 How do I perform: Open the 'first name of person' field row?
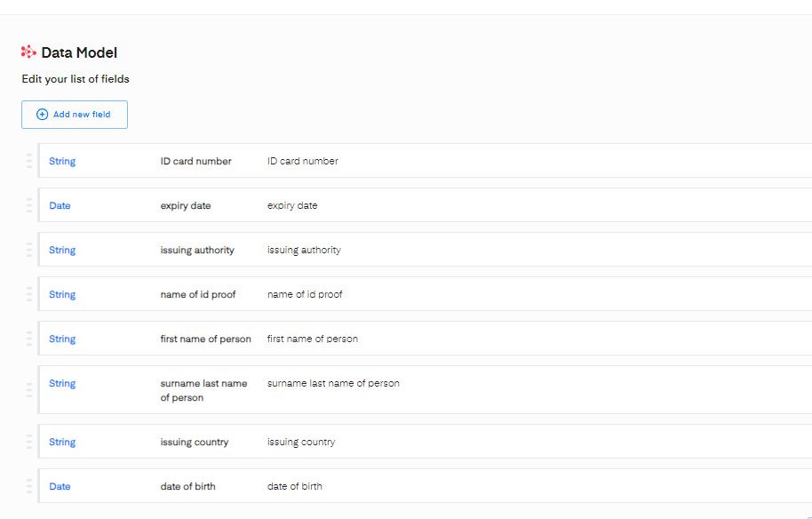coord(205,339)
